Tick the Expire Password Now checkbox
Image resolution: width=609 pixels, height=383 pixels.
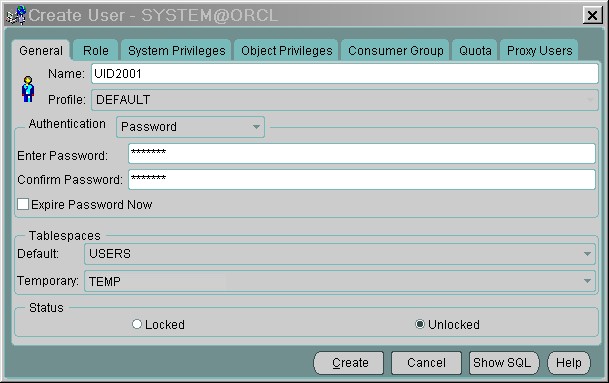coord(23,204)
